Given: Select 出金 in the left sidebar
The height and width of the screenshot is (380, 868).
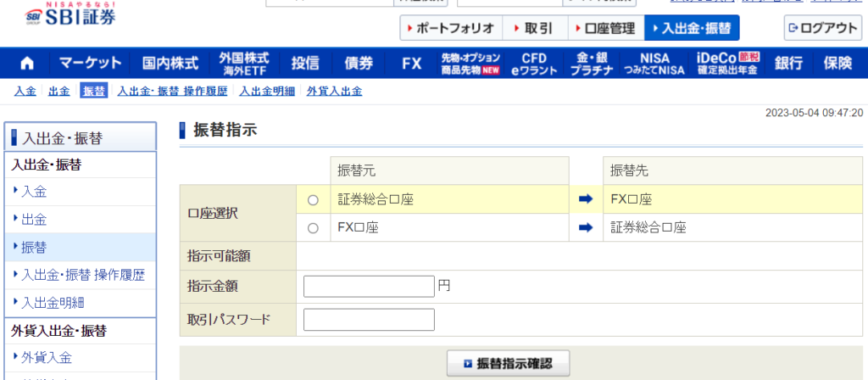Looking at the screenshot, I should pos(34,220).
